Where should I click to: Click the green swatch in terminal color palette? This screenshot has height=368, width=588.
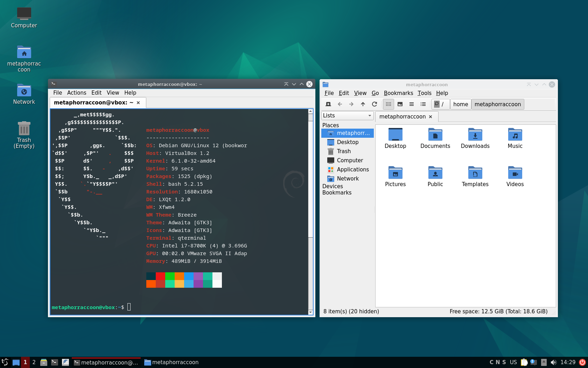click(170, 276)
